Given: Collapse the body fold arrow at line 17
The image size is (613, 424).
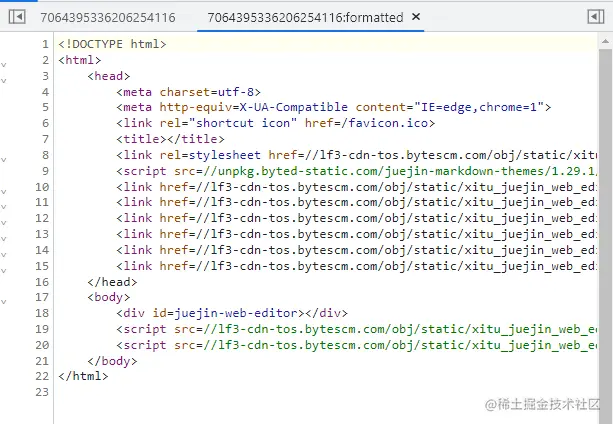Looking at the screenshot, I should pyautogui.click(x=4, y=302).
